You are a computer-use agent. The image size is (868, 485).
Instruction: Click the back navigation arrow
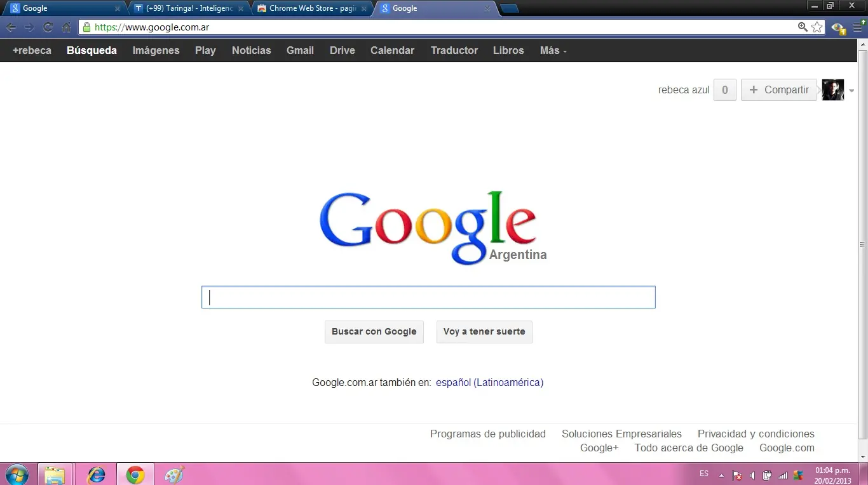(x=11, y=27)
